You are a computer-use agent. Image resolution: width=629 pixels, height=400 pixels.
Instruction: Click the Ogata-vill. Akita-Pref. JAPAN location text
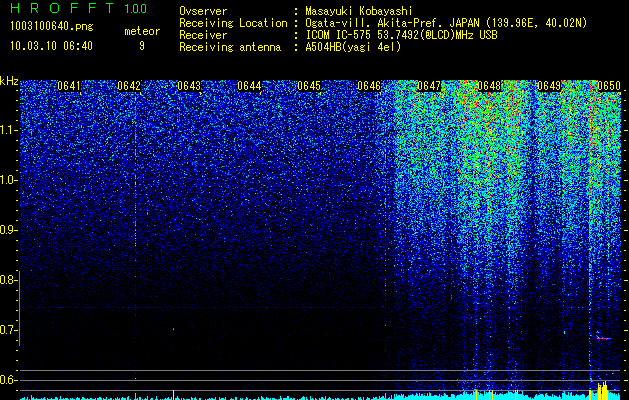pos(446,23)
